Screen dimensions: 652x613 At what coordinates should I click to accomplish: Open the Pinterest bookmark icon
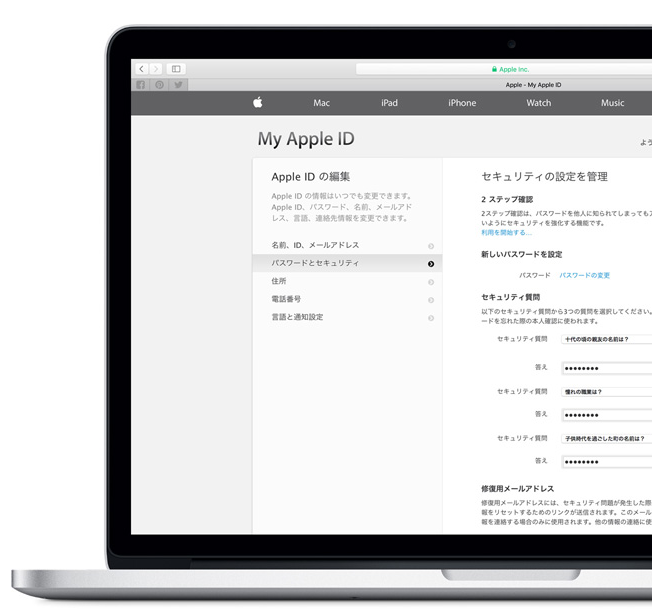pyautogui.click(x=159, y=85)
